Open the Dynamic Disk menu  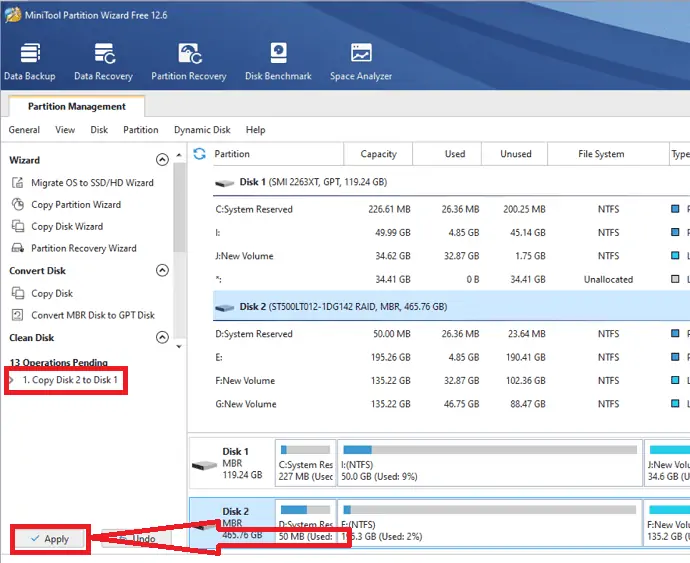(x=202, y=130)
